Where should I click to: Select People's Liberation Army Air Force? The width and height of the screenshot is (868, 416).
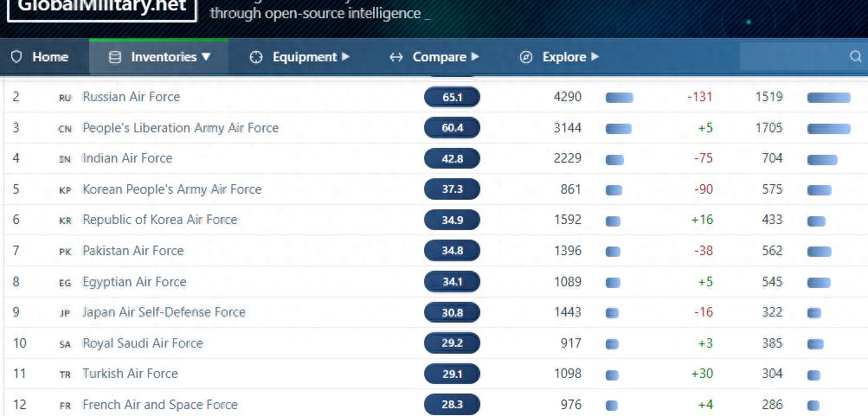[180, 128]
